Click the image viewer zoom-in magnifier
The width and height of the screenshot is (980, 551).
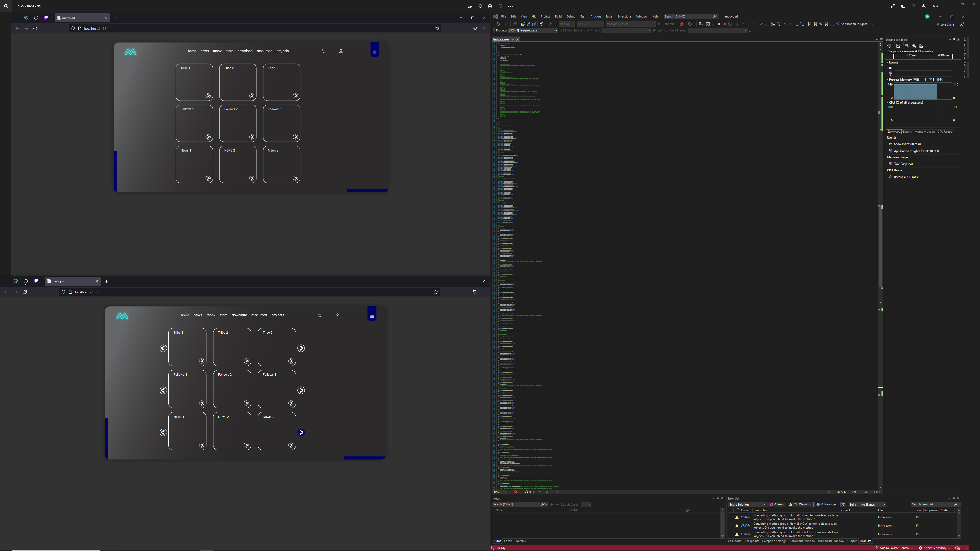(x=924, y=6)
